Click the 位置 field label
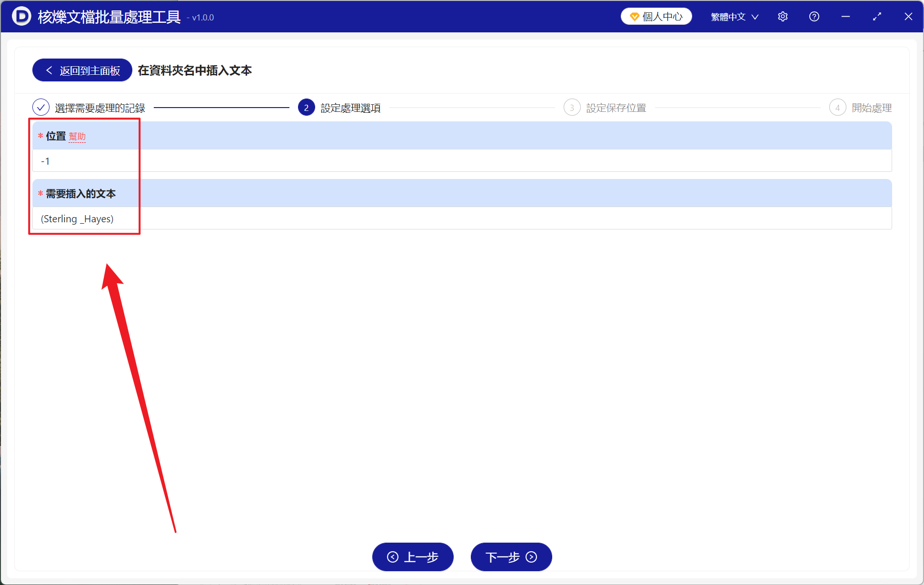Screen dimensions: 924x585 [x=56, y=136]
